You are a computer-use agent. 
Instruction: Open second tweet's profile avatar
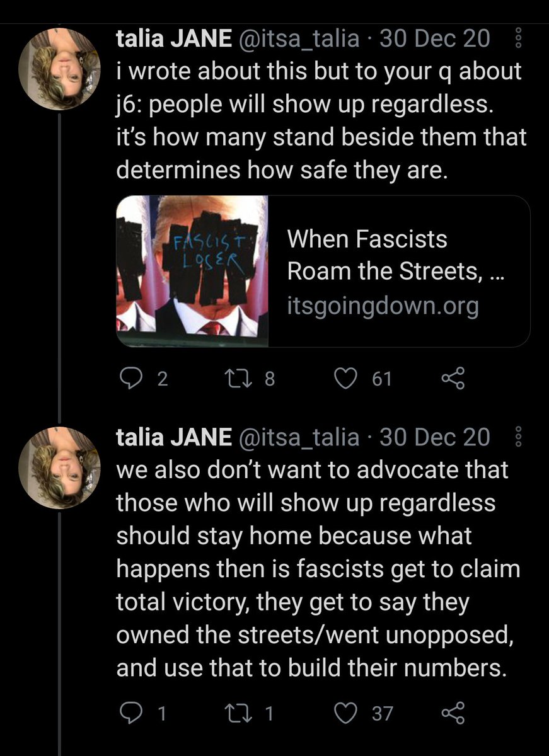59,466
